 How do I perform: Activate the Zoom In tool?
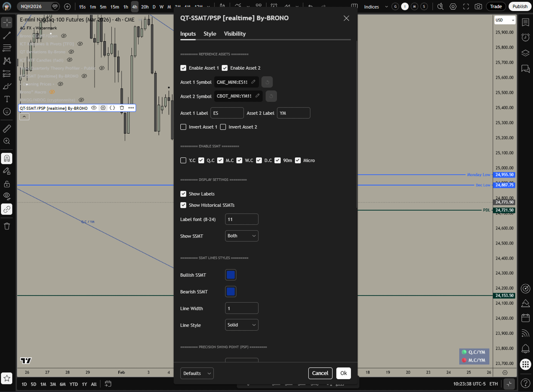(x=7, y=141)
